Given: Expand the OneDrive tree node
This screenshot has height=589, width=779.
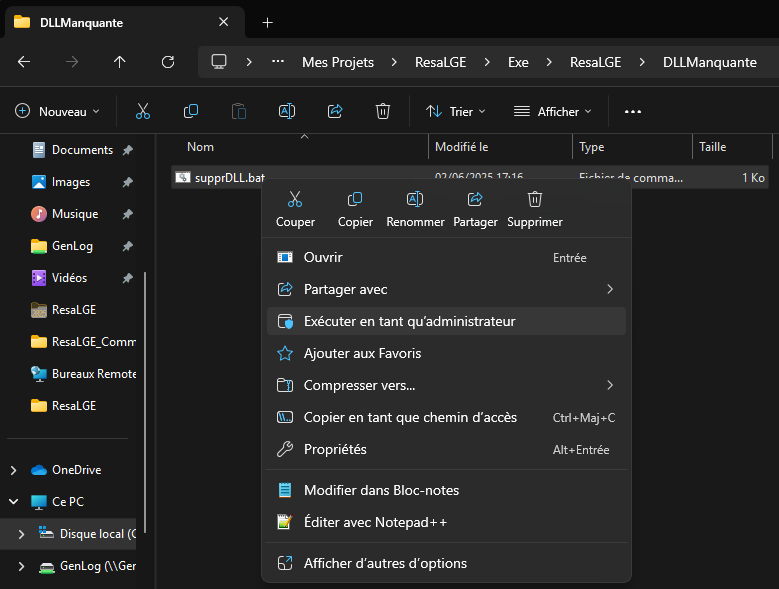Looking at the screenshot, I should pyautogui.click(x=13, y=470).
